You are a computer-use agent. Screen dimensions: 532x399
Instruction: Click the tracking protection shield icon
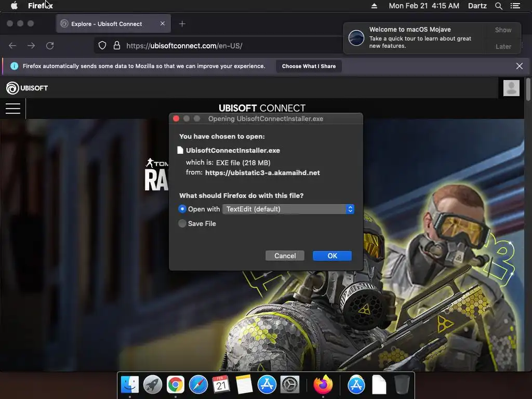[102, 46]
